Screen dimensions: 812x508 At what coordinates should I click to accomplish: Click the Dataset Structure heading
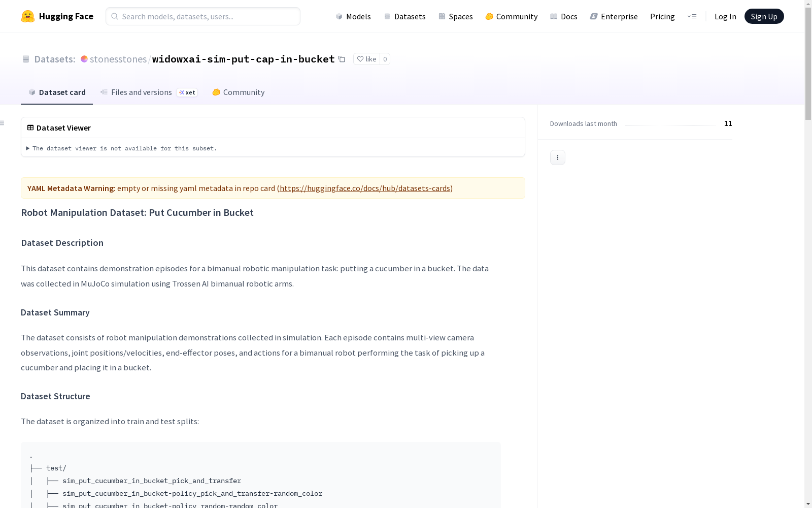55,396
